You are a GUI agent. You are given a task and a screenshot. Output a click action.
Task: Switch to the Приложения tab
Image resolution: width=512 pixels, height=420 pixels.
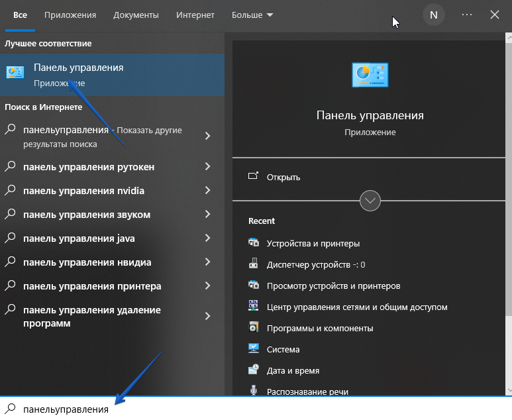click(x=70, y=15)
